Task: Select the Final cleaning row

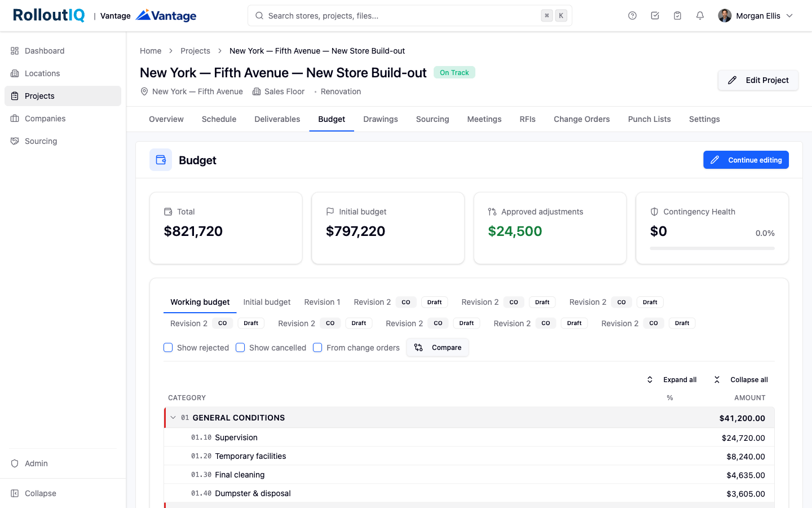Action: 469,475
